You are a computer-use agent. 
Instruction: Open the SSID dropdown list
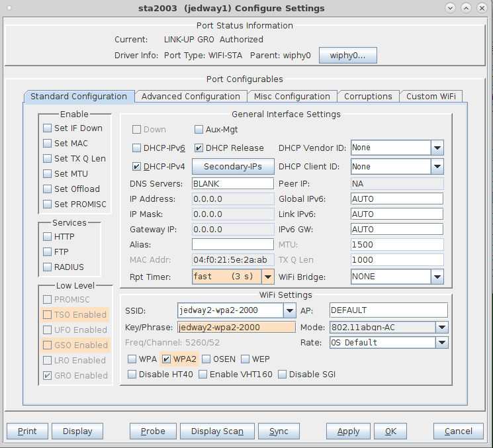(289, 310)
